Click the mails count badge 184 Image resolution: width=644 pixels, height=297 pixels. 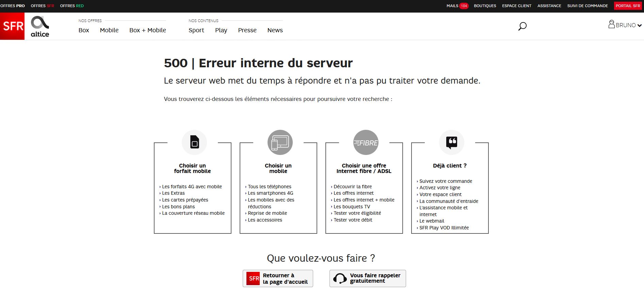[x=464, y=6]
